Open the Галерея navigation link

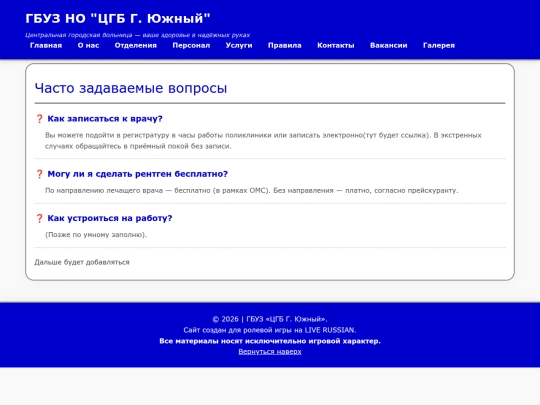pos(439,45)
